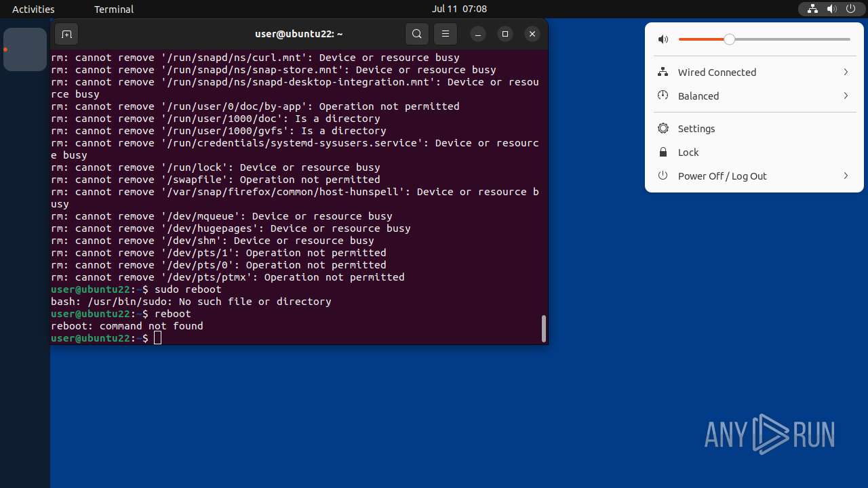Click the '/dev/hugepages' error line
This screenshot has height=488, width=868.
(231, 228)
